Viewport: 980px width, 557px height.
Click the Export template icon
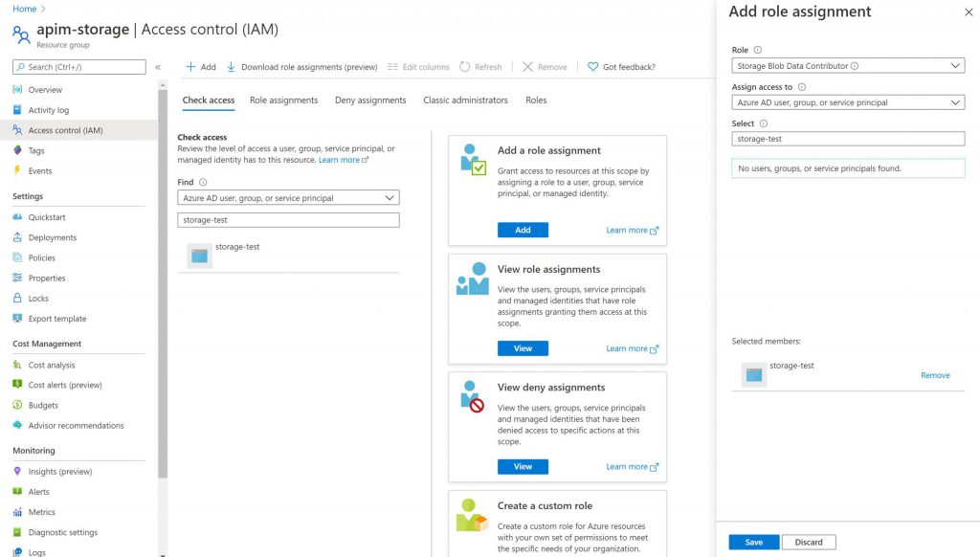(17, 318)
